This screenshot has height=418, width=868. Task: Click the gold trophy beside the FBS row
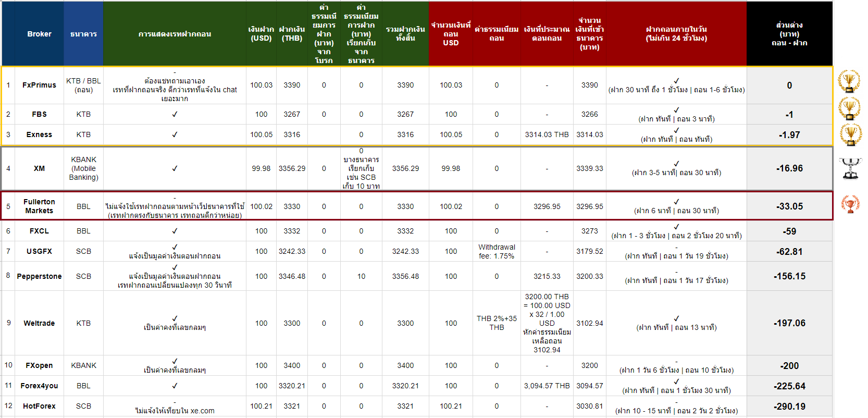click(849, 108)
